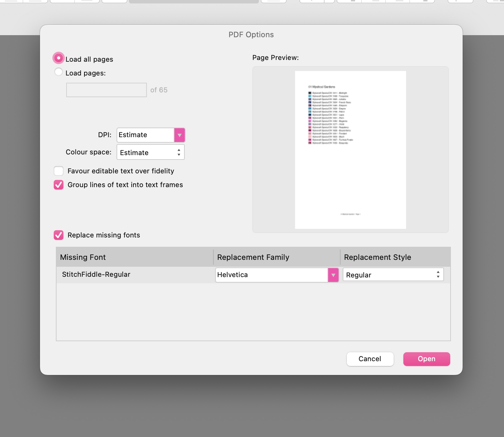The image size is (504, 437).
Task: Open the DPI dropdown arrow
Action: (x=180, y=135)
